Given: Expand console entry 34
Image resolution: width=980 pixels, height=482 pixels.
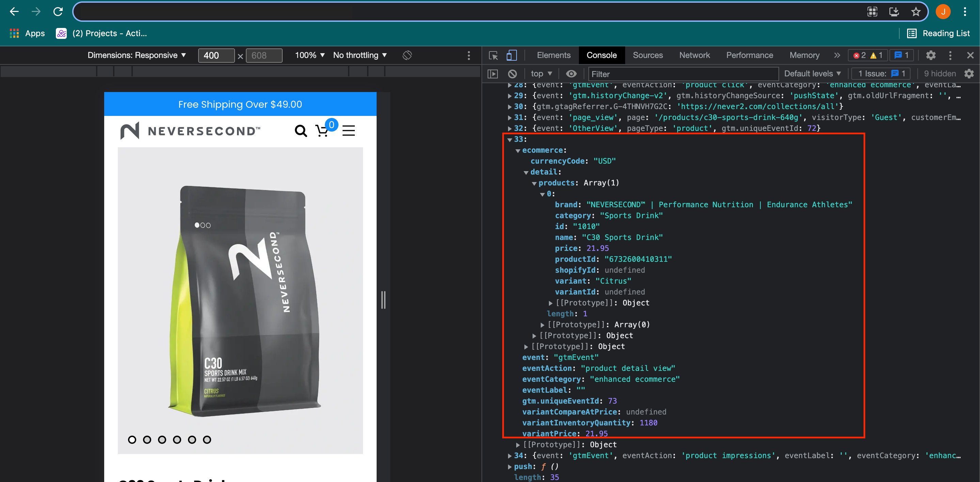Looking at the screenshot, I should 510,456.
